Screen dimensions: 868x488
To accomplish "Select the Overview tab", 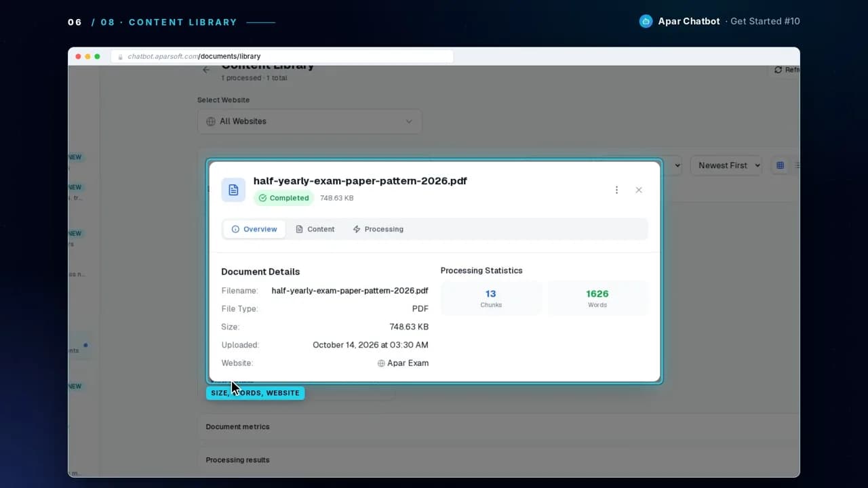I will pos(254,229).
